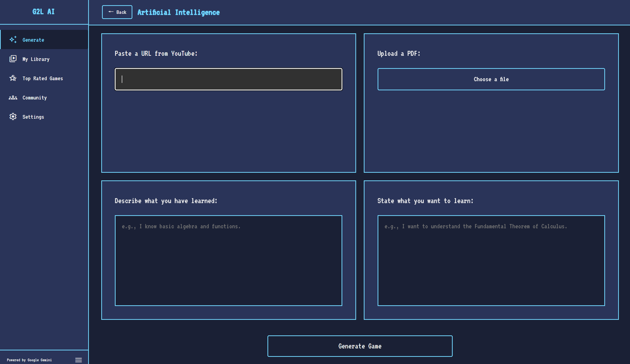Go to Top Rated Games
The width and height of the screenshot is (630, 364).
43,78
